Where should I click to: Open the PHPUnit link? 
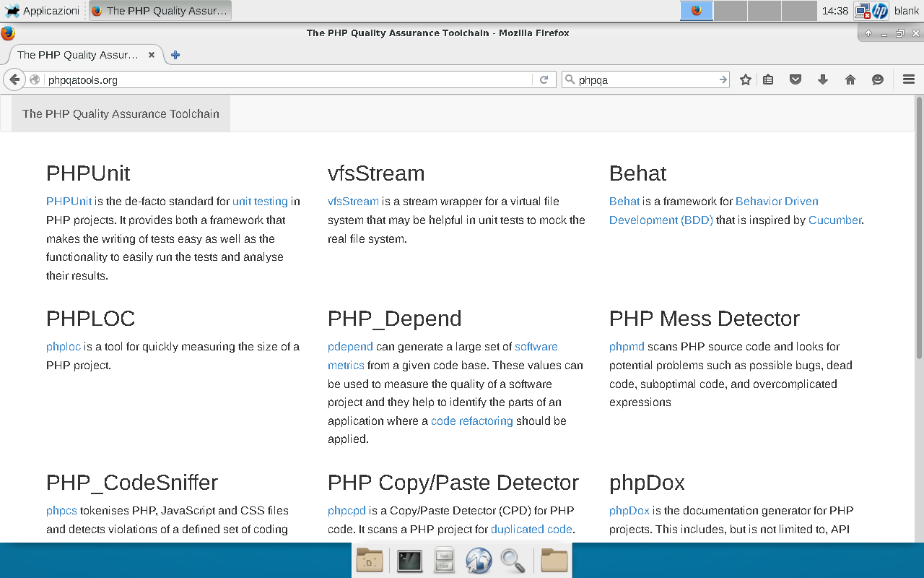point(69,201)
